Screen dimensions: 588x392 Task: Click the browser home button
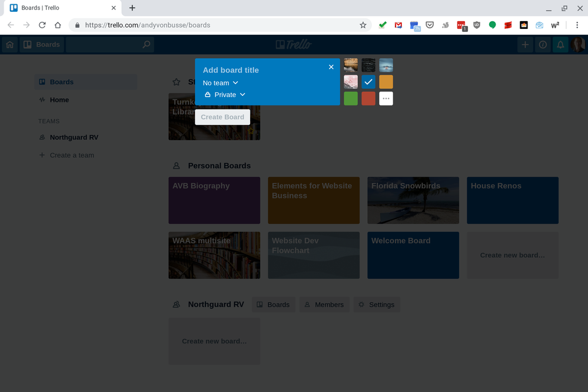click(x=58, y=25)
